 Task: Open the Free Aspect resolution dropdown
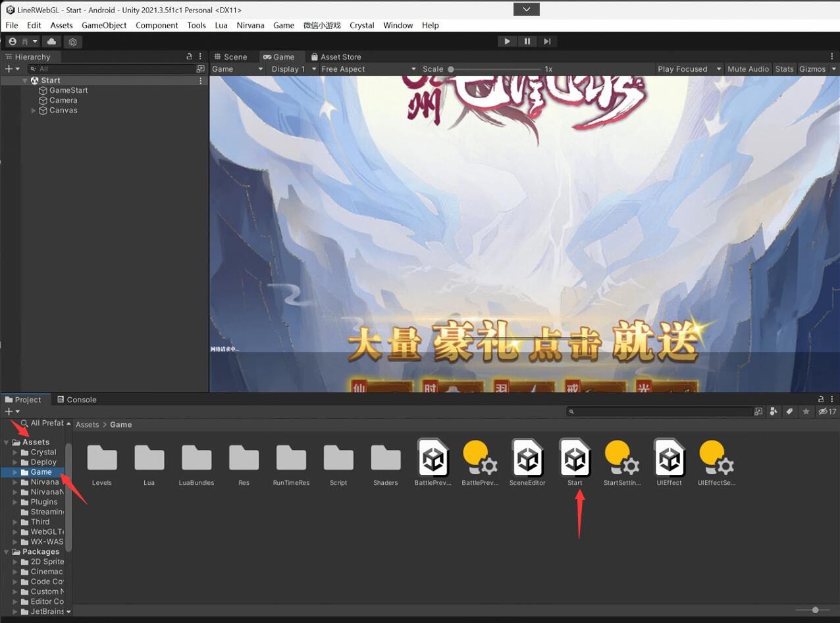[368, 69]
